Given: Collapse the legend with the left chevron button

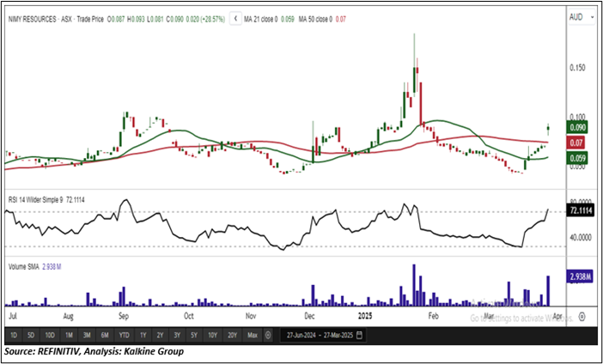Looking at the screenshot, I should pos(235,19).
